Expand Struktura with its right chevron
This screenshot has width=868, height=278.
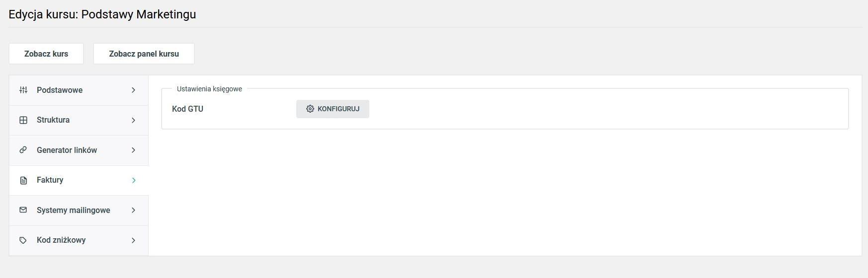point(133,120)
